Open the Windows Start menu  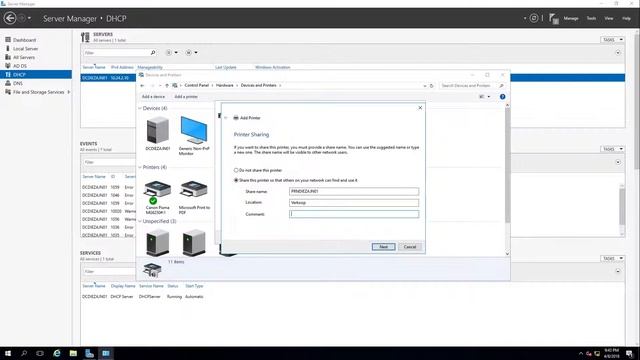click(x=7, y=353)
